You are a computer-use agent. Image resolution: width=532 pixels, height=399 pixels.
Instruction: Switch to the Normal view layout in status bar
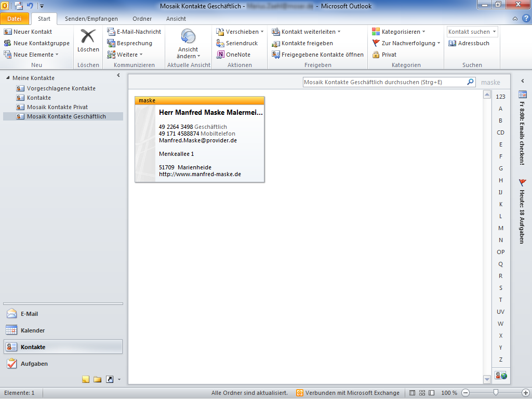coord(412,393)
